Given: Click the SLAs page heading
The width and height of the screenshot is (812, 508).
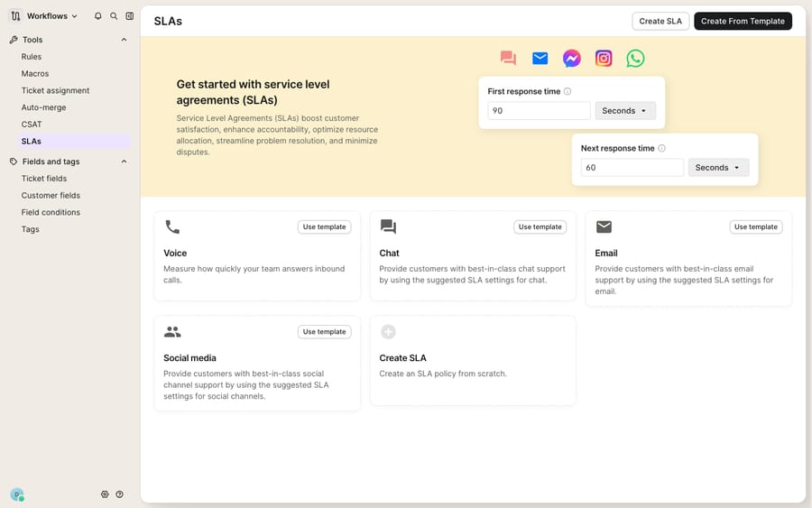Looking at the screenshot, I should (168, 22).
